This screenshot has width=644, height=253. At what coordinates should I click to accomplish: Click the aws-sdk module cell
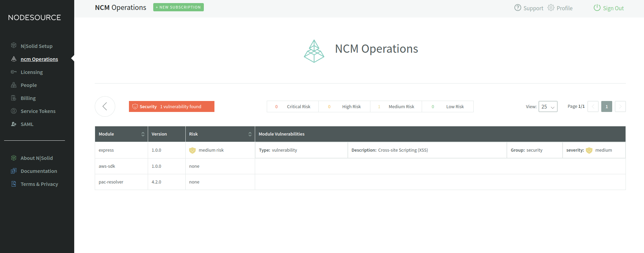point(121,166)
